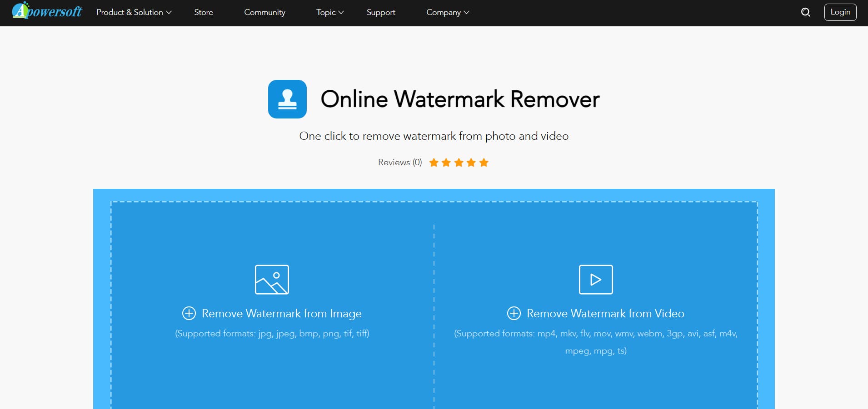The width and height of the screenshot is (868, 409).
Task: Expand the Topic dropdown
Action: click(x=330, y=12)
